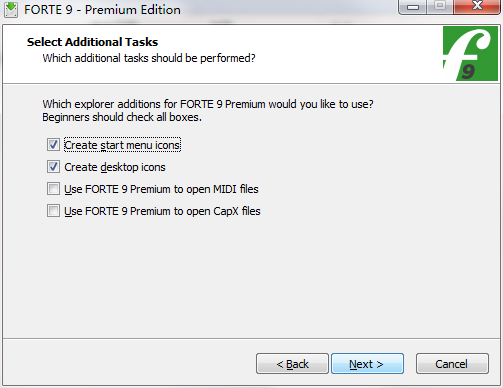Click the 'Create start menu icons' label text
503x388 pixels.
point(122,145)
